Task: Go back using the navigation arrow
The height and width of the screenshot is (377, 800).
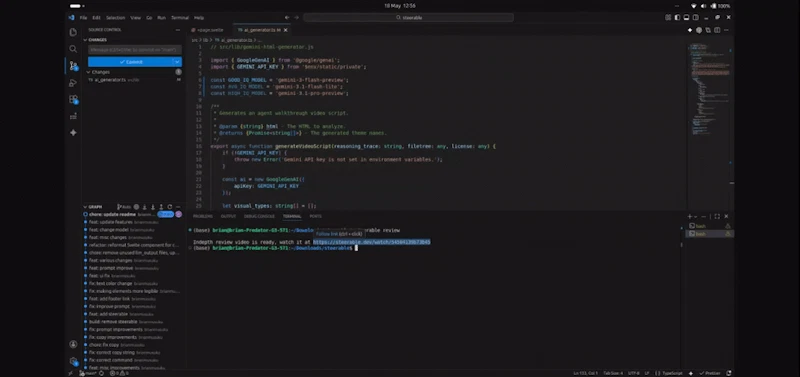Action: click(x=287, y=17)
